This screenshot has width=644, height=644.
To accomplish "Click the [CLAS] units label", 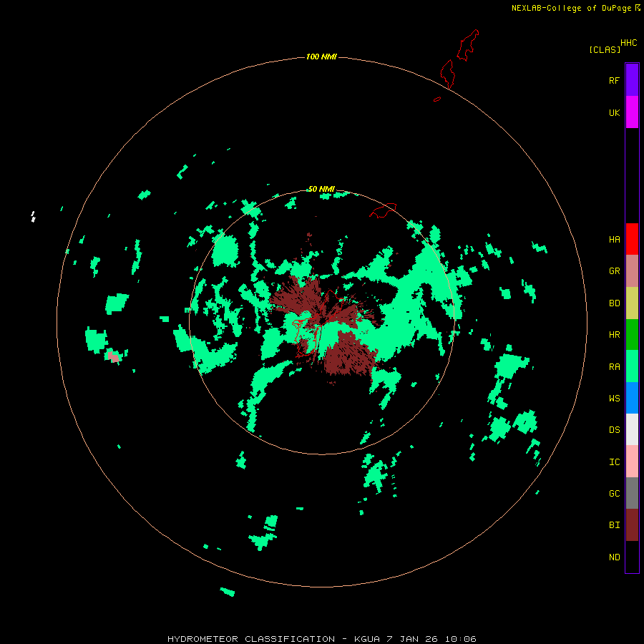I will [x=605, y=49].
